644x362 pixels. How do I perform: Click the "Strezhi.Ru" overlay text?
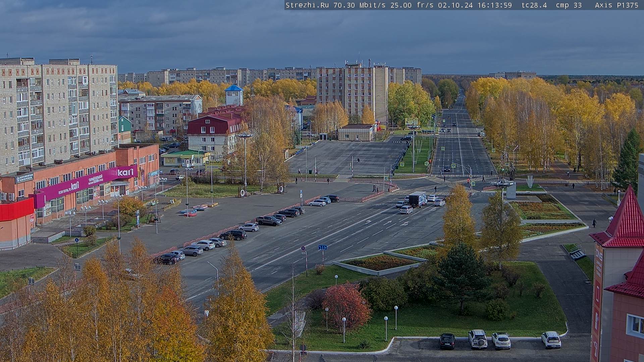(x=307, y=5)
